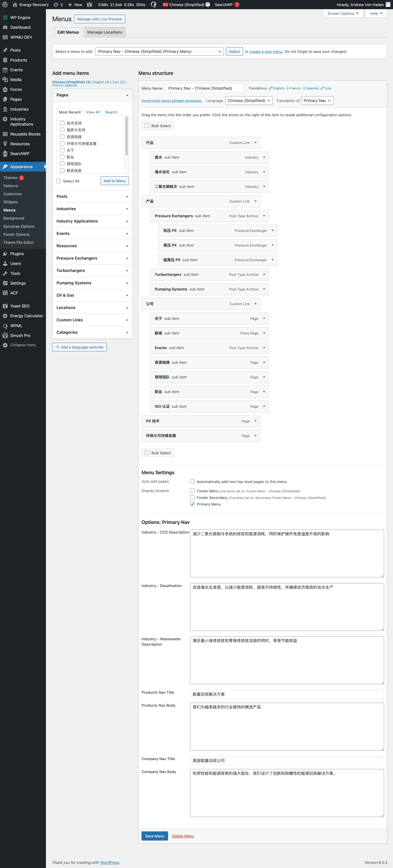Check the 领导团队 page checkbox

coord(62,163)
